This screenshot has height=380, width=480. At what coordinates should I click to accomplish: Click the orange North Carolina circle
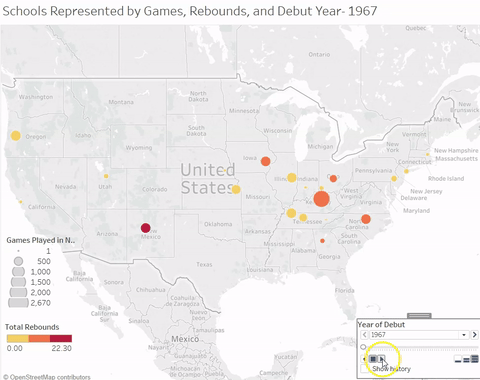(x=366, y=219)
